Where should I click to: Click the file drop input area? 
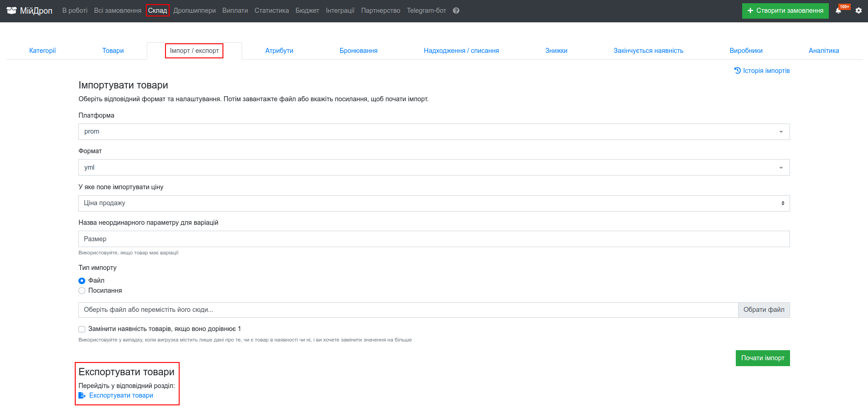tap(408, 310)
